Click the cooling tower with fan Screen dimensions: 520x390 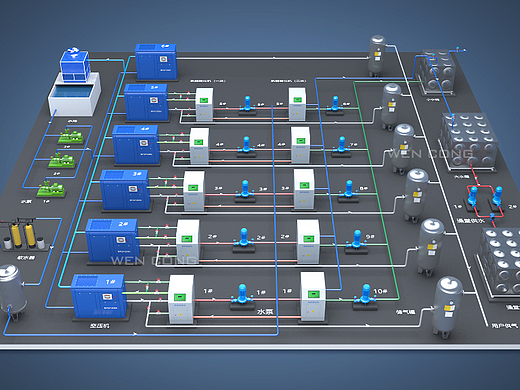[74, 65]
